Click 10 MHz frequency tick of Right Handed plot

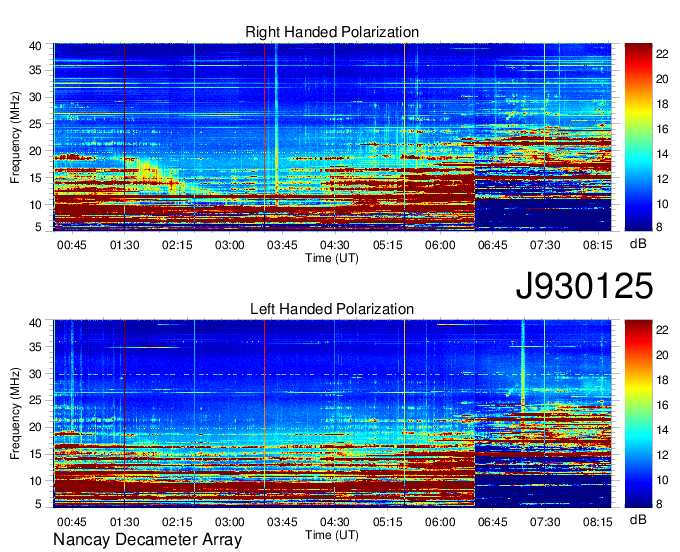(x=35, y=205)
